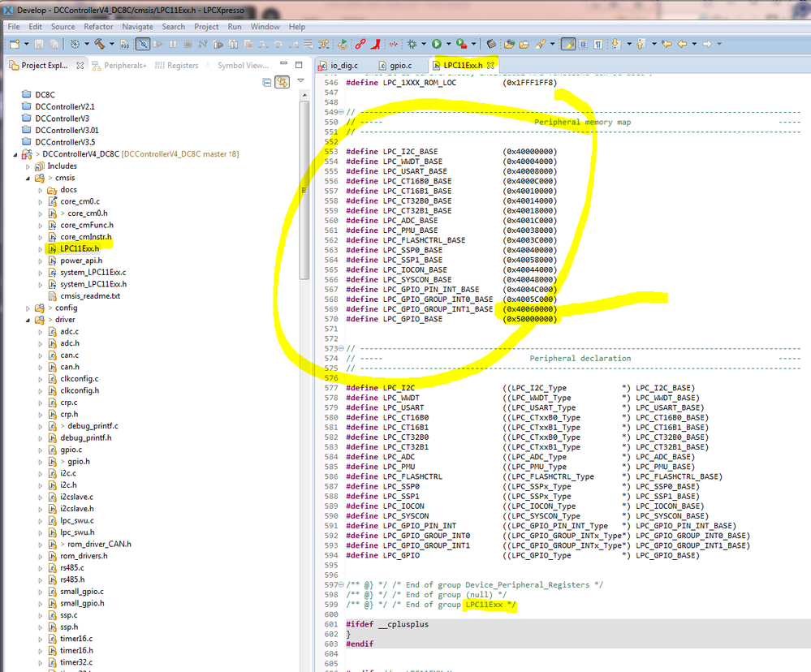811x672 pixels.
Task: Minimize the Project Explorer panel
Action: tap(283, 64)
